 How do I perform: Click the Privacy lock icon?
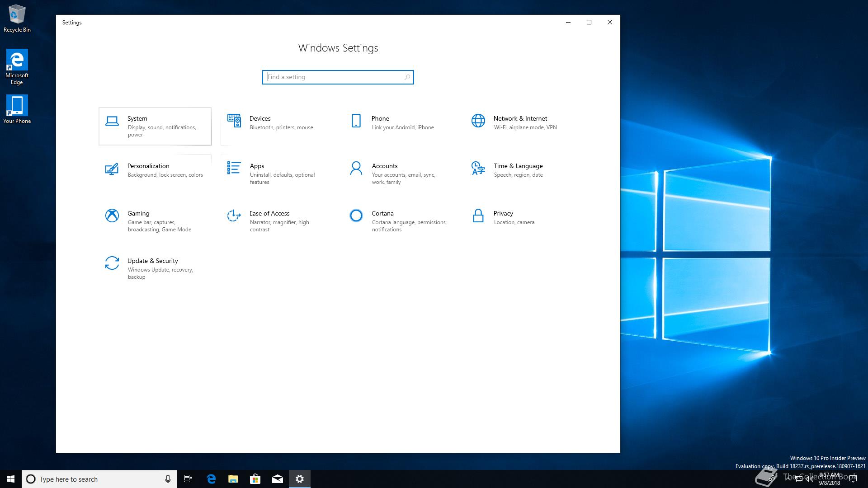(x=478, y=216)
